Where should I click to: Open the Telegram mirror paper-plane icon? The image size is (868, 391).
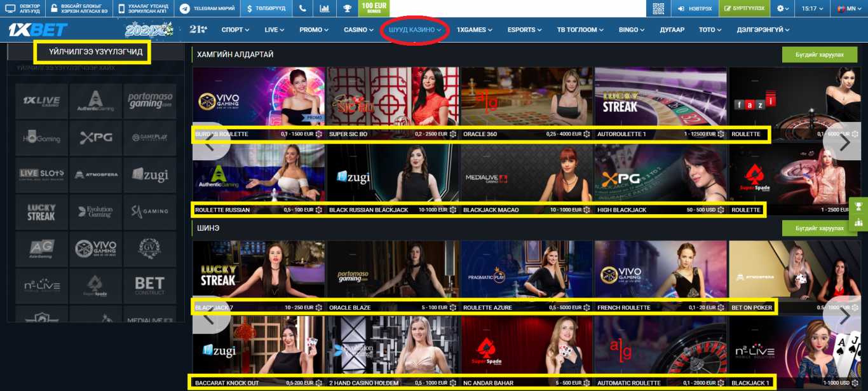point(184,9)
